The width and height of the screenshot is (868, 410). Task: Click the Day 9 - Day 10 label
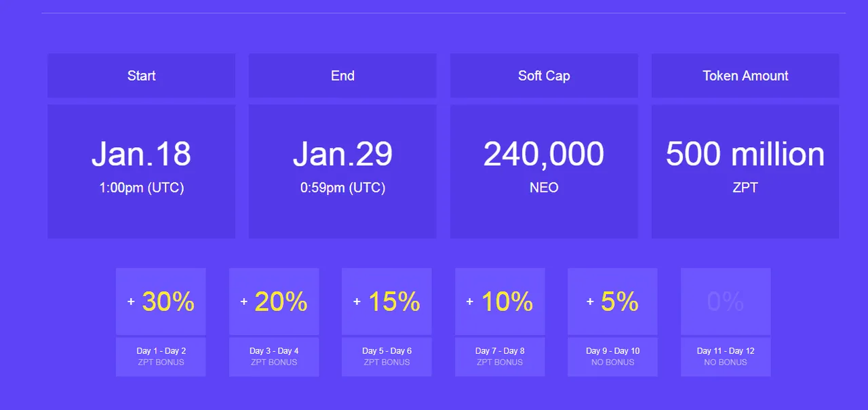coord(612,351)
